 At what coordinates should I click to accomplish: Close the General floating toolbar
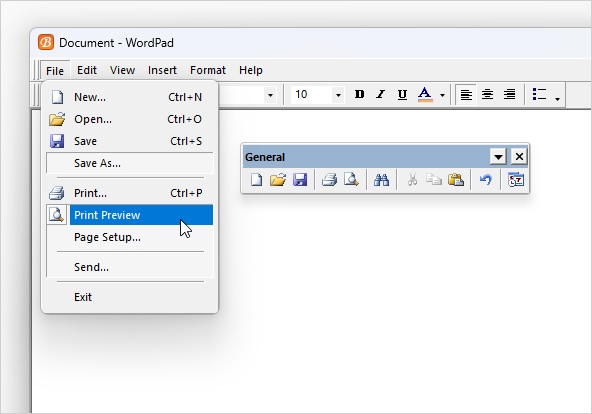point(519,156)
